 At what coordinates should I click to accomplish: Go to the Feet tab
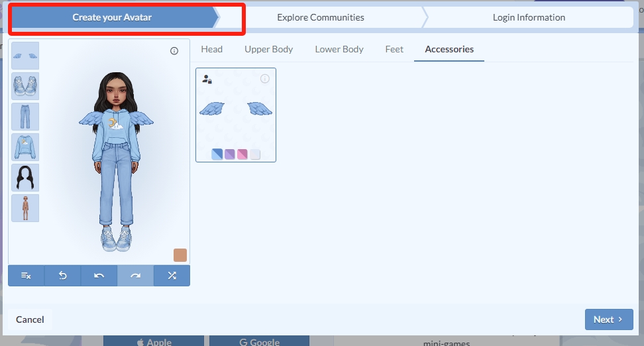point(394,49)
